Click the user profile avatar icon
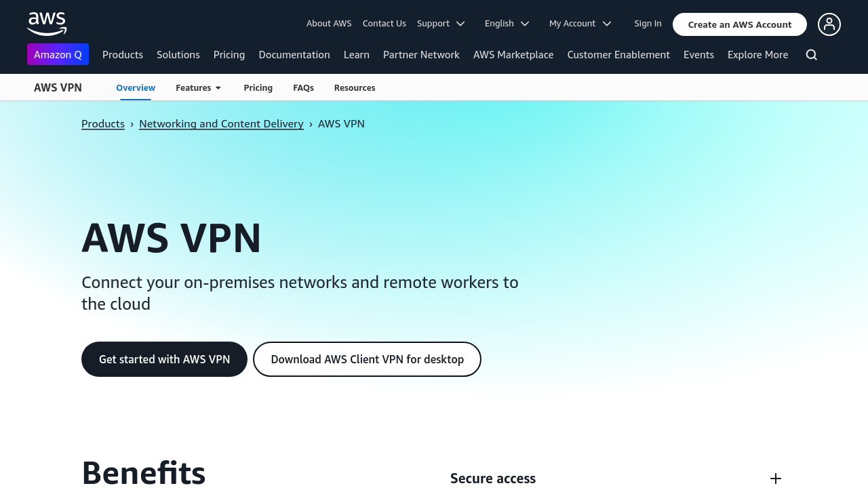This screenshot has height=488, width=868. (x=829, y=24)
